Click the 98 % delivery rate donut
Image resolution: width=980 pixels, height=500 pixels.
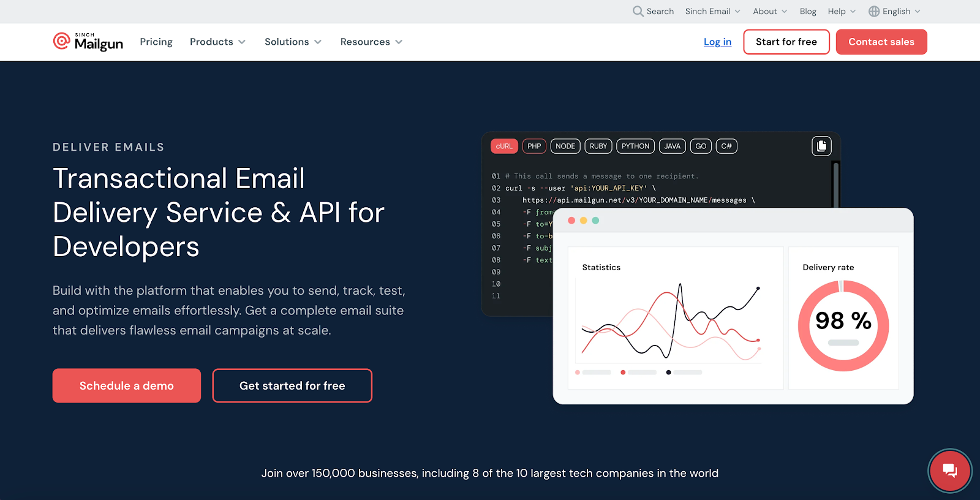[843, 325]
